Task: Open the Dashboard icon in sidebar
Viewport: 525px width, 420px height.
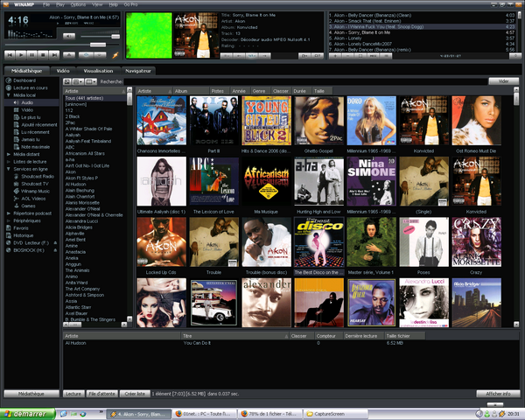Action: coord(9,80)
